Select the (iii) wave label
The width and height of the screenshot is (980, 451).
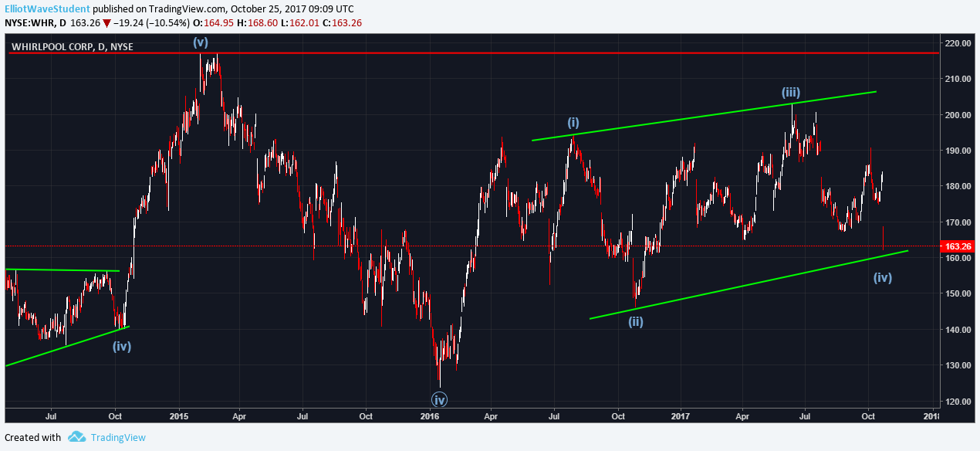(x=789, y=93)
